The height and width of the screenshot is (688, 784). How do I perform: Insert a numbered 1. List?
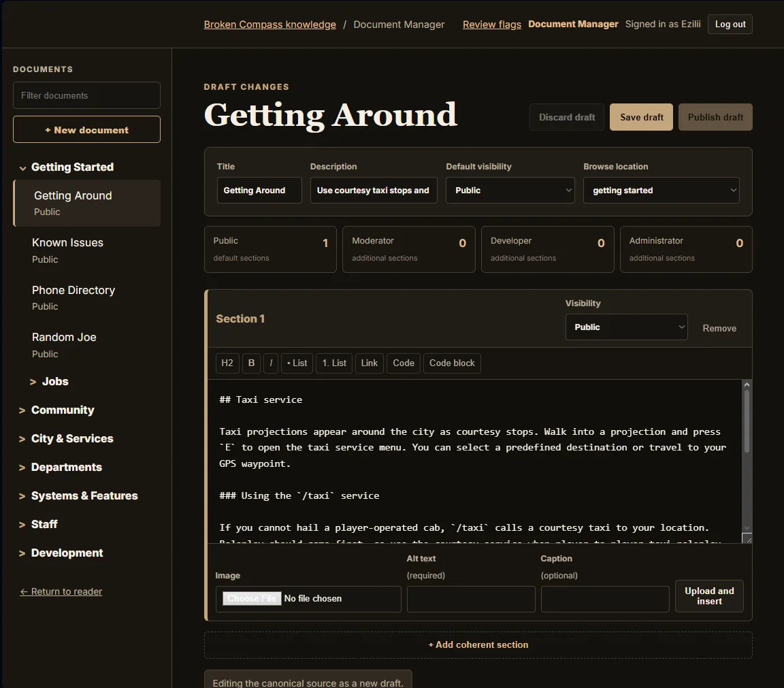[334, 363]
